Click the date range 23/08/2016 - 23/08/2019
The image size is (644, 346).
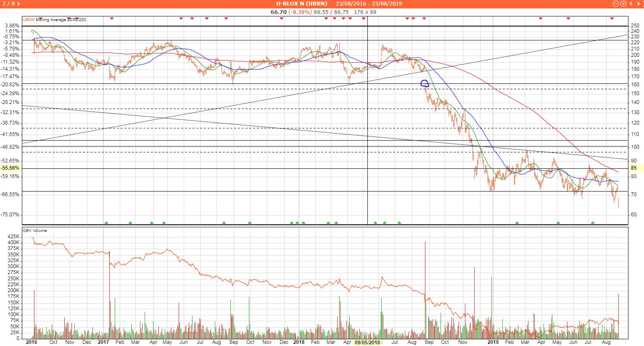click(369, 4)
